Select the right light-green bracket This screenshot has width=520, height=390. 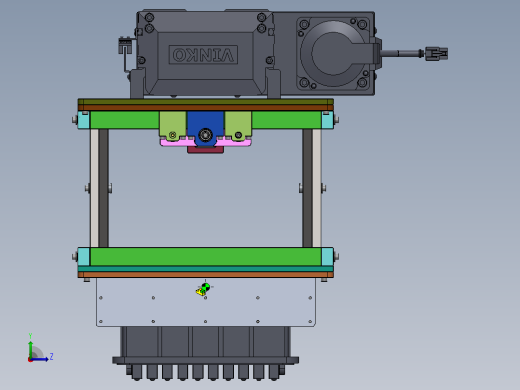pos(238,125)
